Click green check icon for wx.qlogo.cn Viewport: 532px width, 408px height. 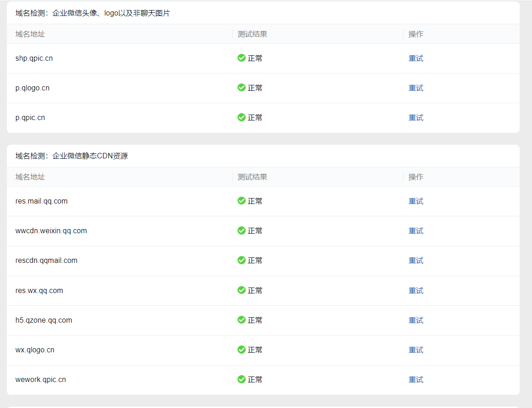click(242, 350)
